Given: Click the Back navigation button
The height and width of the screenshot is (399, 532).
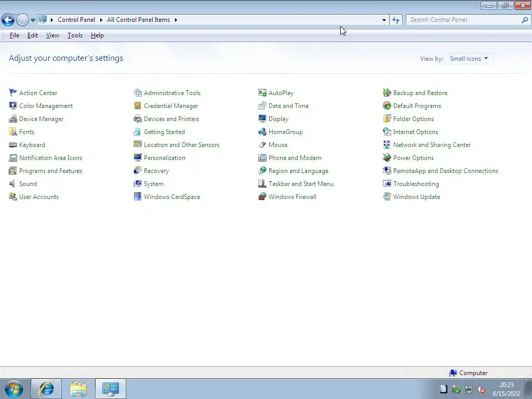Looking at the screenshot, I should pos(8,20).
